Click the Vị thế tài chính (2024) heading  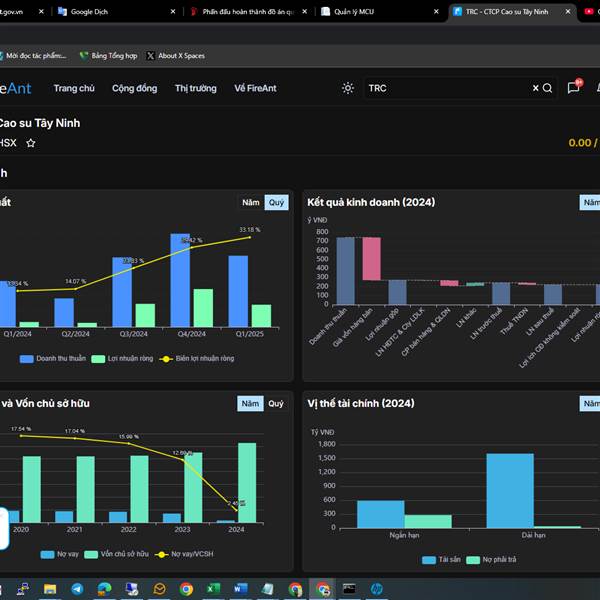pyautogui.click(x=361, y=403)
